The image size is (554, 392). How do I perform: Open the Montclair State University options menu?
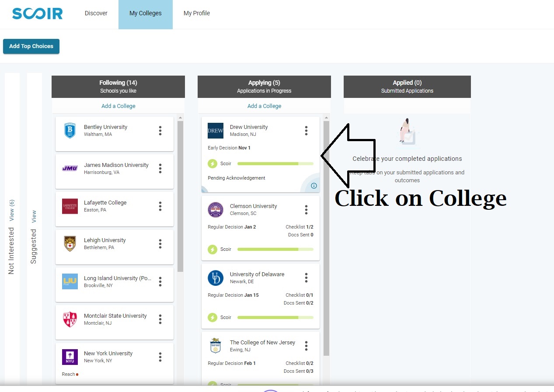160,319
